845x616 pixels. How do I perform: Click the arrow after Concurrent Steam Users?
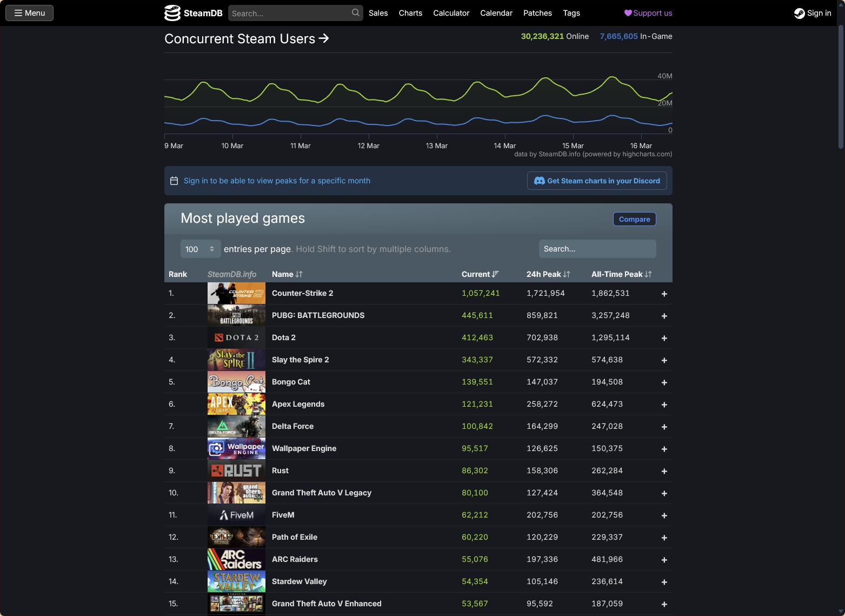click(x=324, y=38)
